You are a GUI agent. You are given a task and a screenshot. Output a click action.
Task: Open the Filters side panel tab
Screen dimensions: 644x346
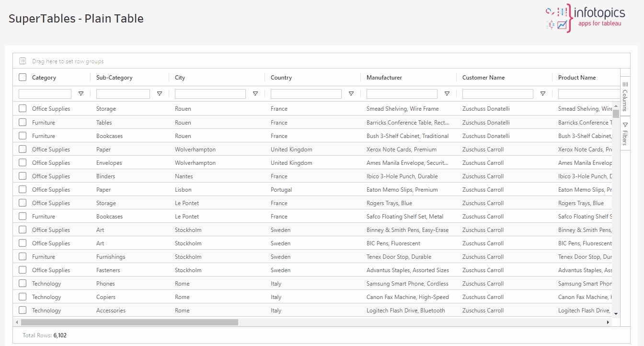point(625,134)
